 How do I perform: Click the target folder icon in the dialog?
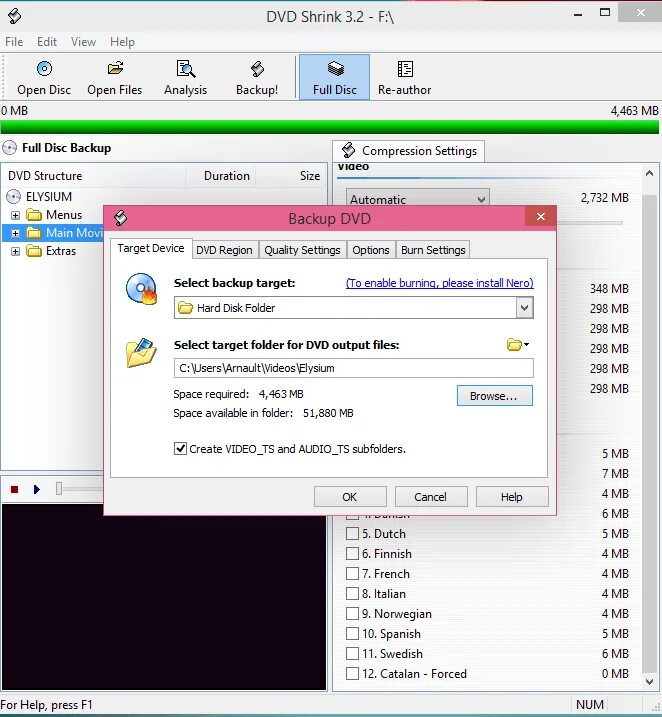point(141,353)
